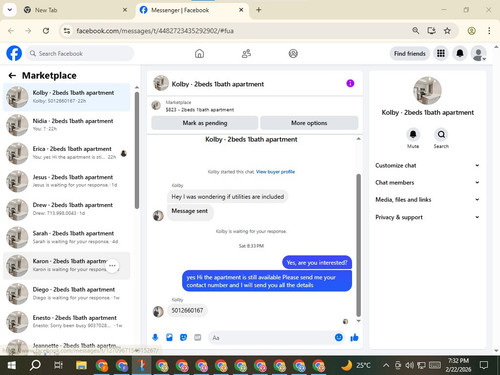The height and width of the screenshot is (375, 500).
Task: Open Drew's apartment conversation
Action: coord(67,209)
